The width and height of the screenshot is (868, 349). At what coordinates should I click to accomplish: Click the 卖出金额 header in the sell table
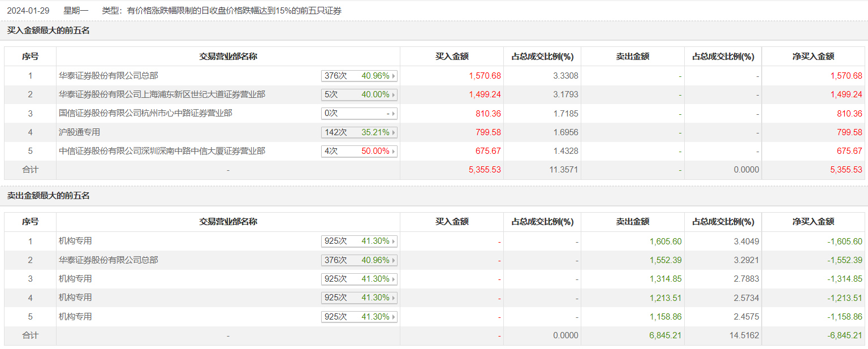coord(632,222)
